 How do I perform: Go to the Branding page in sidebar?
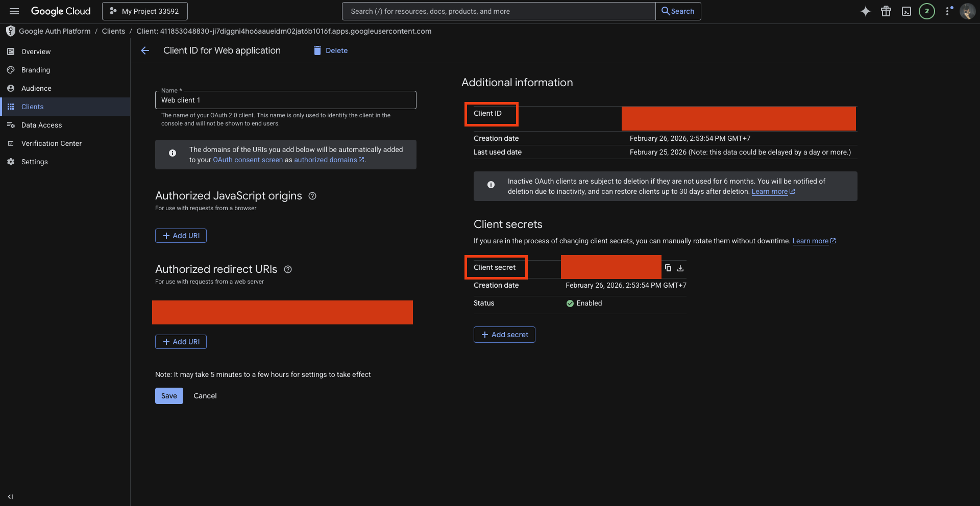(x=36, y=70)
